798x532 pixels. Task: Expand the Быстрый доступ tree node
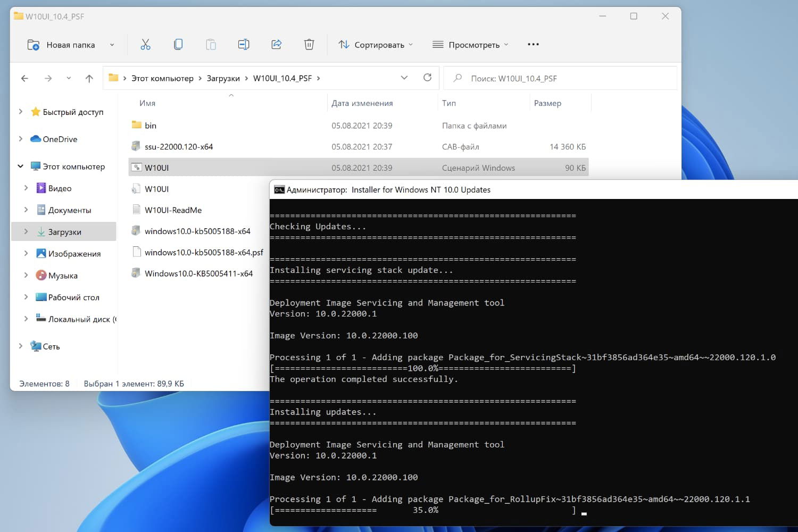pos(20,112)
